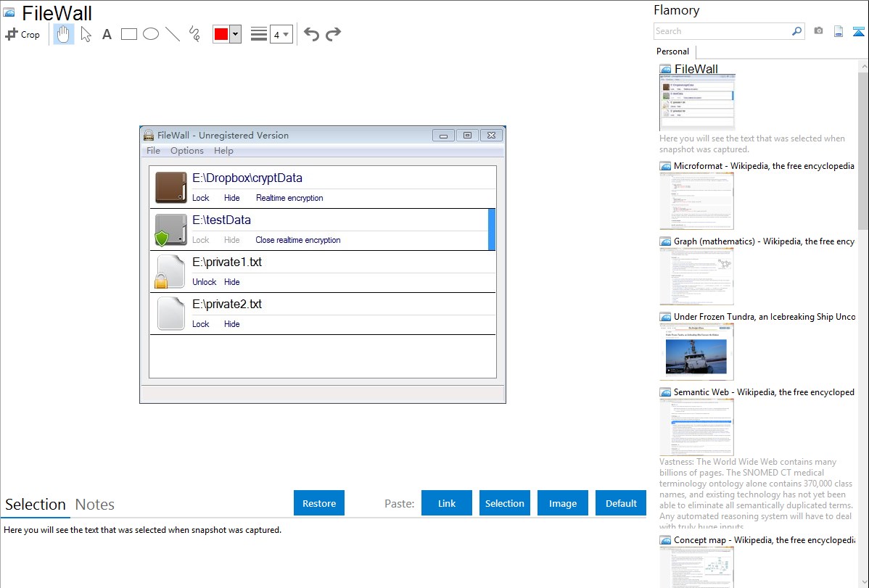
Task: Open the Help menu in FileWall
Action: click(x=223, y=151)
